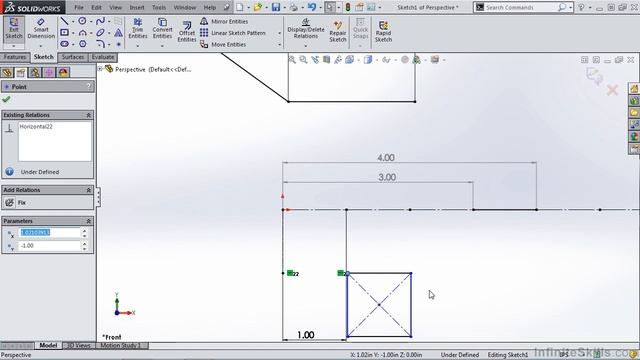The image size is (640, 360).
Task: Click Move Entities command
Action: point(223,44)
